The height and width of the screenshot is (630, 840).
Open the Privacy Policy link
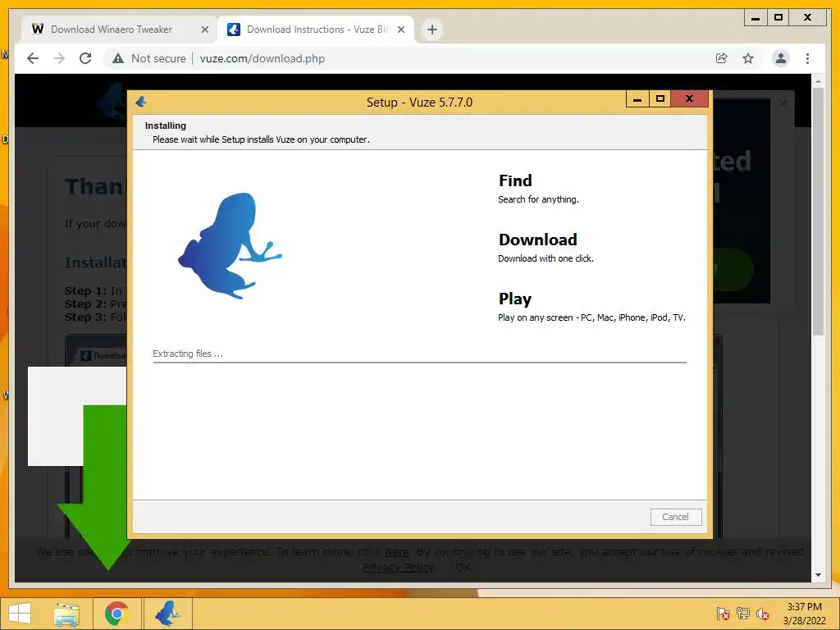point(399,568)
